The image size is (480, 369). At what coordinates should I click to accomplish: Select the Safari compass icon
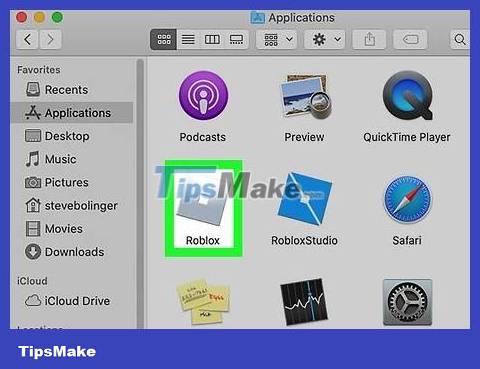click(407, 200)
